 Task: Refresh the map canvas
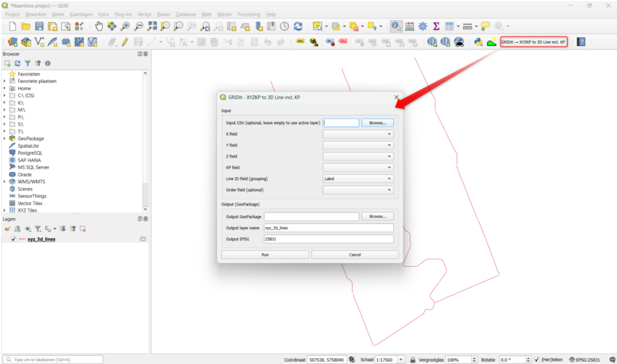tap(298, 26)
